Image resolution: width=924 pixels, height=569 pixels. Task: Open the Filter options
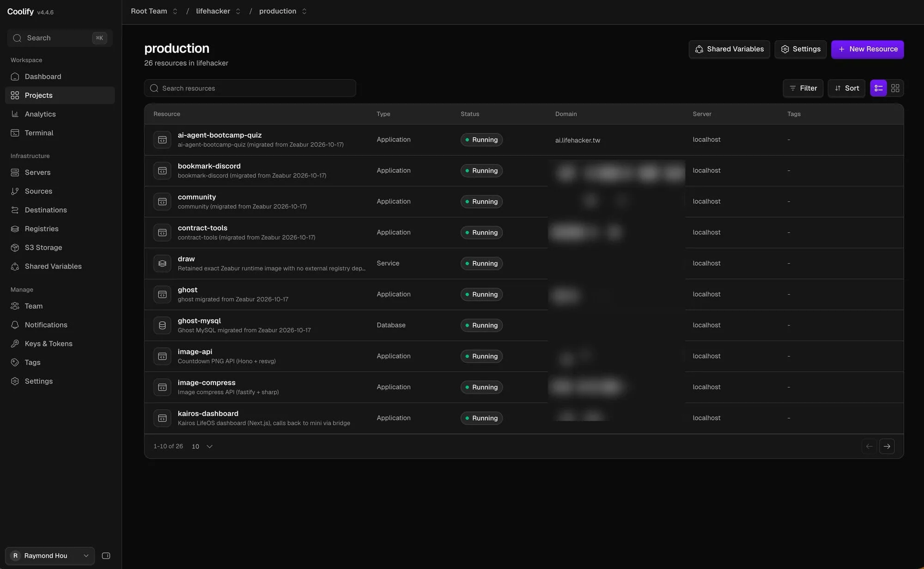(x=803, y=88)
